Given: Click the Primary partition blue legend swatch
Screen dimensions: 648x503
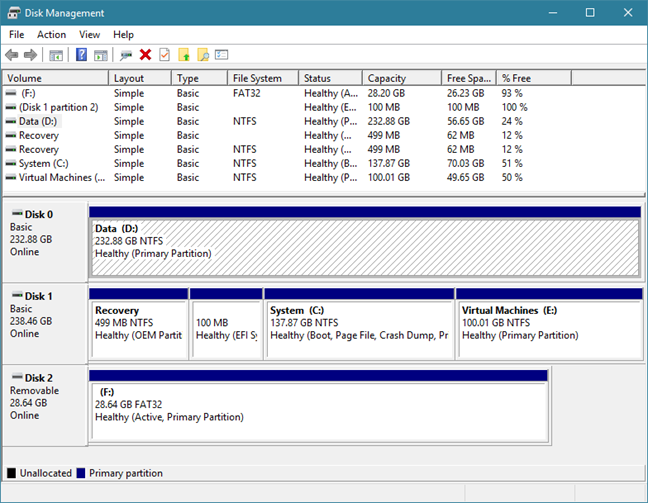Looking at the screenshot, I should point(81,473).
